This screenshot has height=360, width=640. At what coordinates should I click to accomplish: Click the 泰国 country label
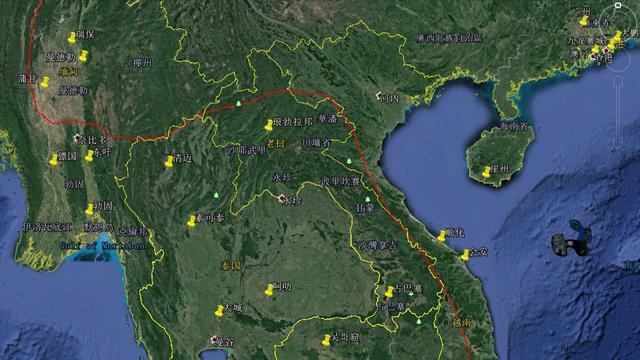tap(230, 266)
